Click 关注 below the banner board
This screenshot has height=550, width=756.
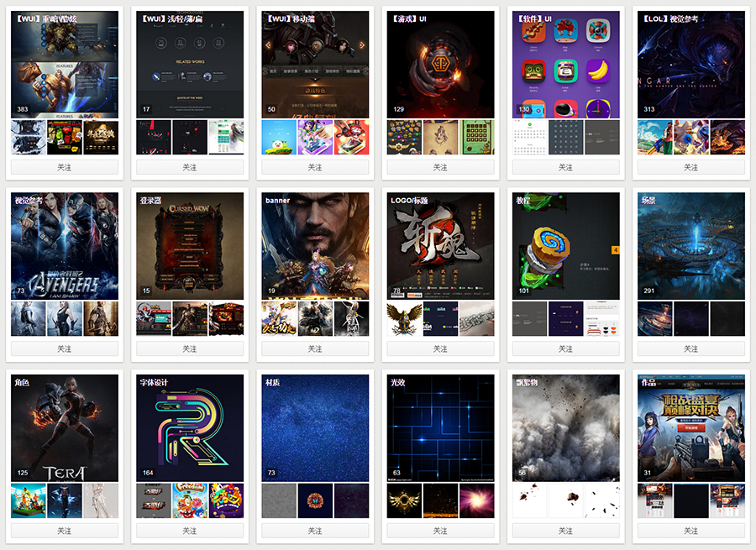click(315, 348)
